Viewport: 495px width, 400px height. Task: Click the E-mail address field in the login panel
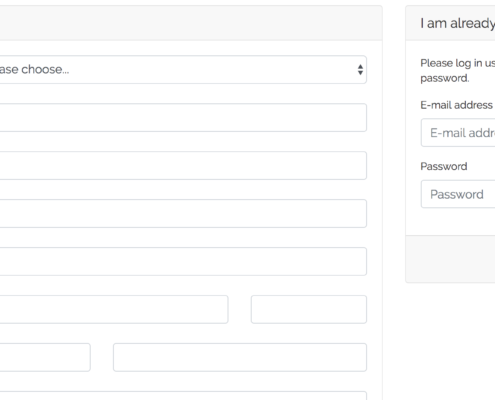[x=458, y=133]
